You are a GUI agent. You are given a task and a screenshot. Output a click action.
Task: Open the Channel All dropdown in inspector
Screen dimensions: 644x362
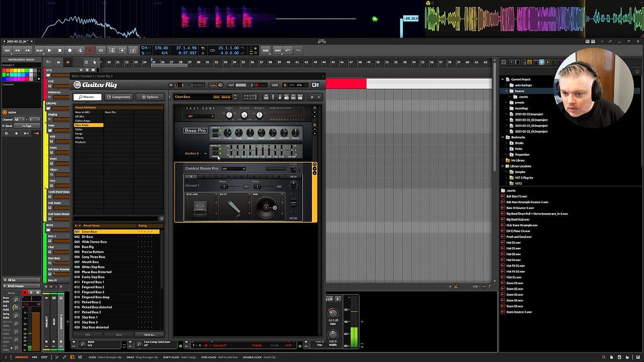click(20, 120)
